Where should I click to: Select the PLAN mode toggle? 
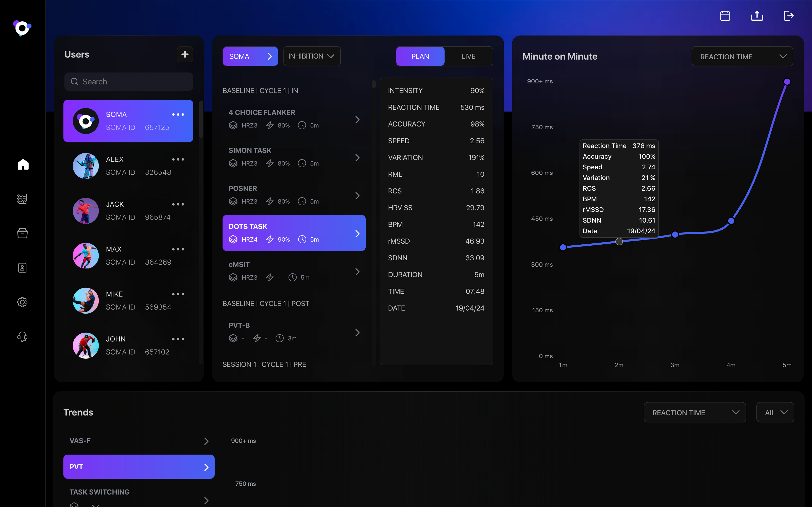(x=420, y=56)
